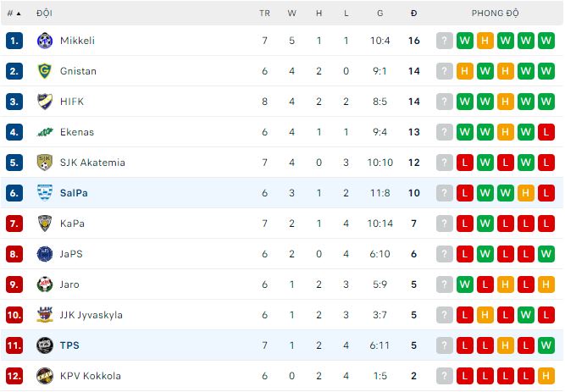Open the Jaro team name link
The width and height of the screenshot is (565, 392).
pos(69,284)
